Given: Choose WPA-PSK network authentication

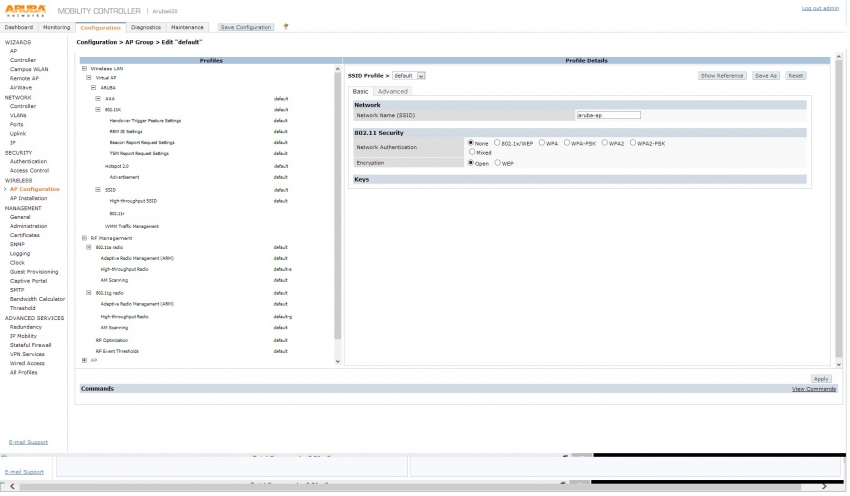Looking at the screenshot, I should (566, 143).
